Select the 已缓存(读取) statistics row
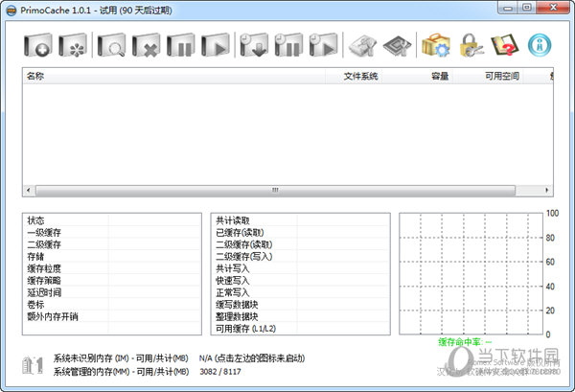Screen dimensions: 575x392 [300, 232]
